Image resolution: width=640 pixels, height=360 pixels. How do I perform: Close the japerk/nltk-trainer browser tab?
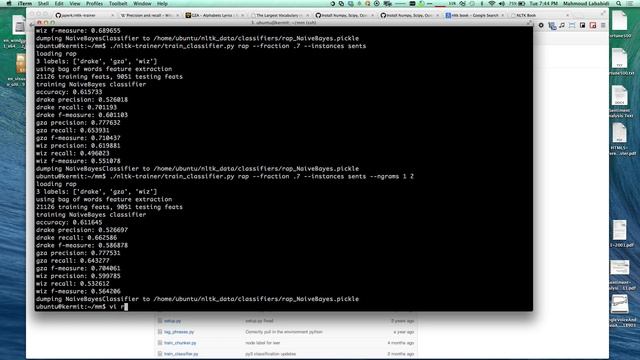coord(113,15)
